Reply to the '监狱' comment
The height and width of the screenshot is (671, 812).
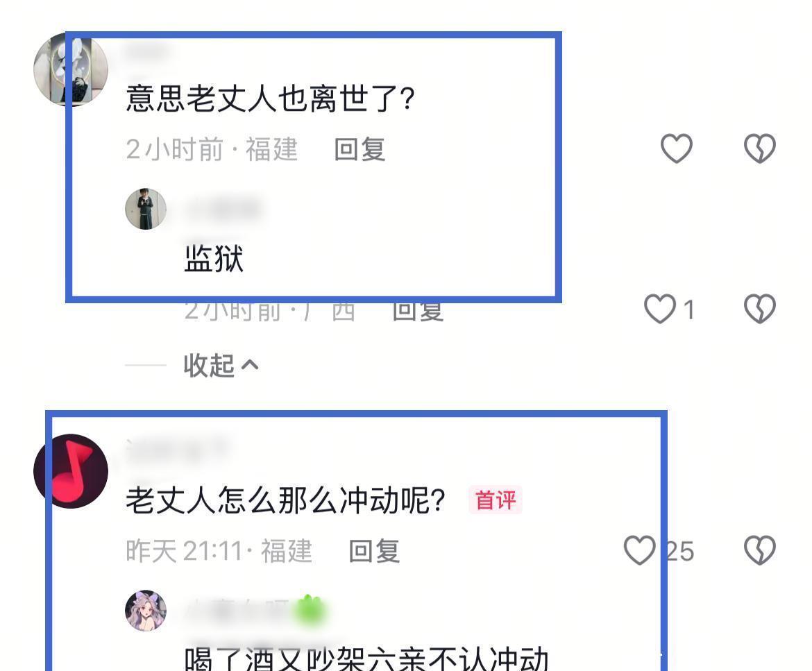tap(417, 310)
